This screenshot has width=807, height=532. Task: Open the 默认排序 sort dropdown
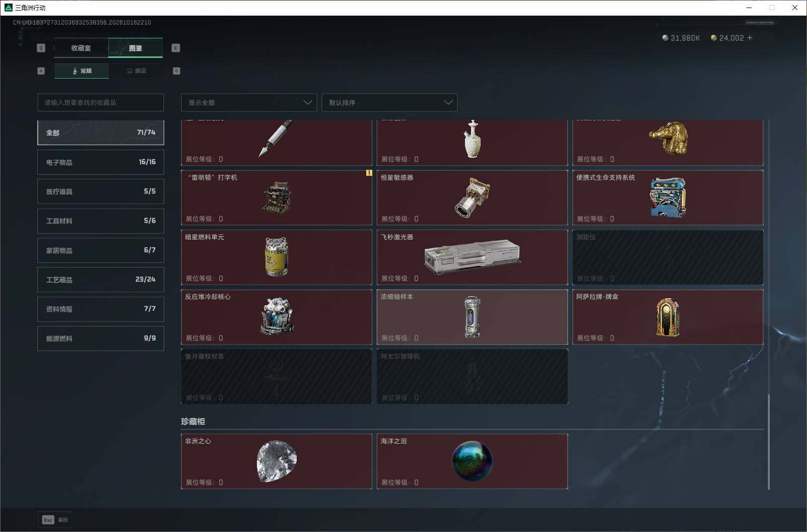[389, 102]
